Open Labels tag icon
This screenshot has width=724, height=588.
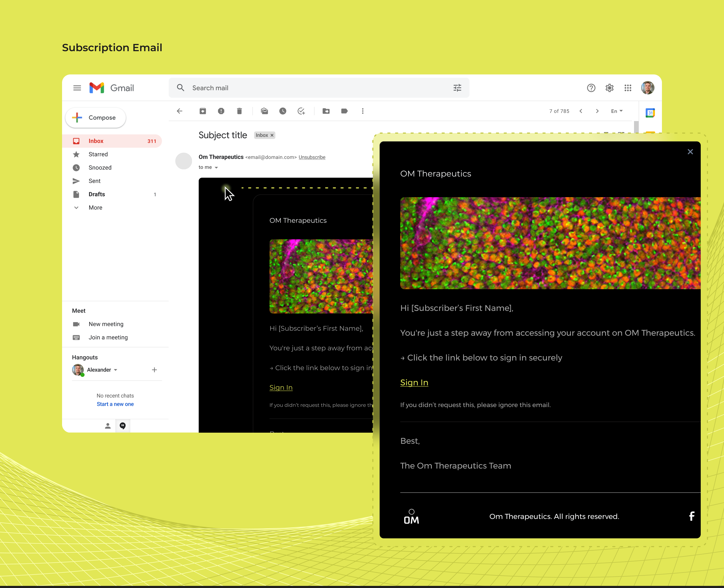[344, 111]
